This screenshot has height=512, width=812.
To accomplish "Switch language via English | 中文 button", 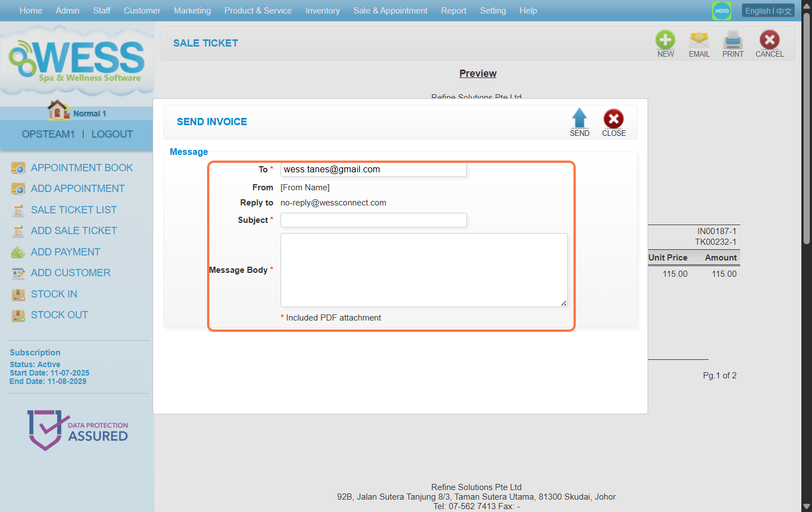I will coord(768,11).
